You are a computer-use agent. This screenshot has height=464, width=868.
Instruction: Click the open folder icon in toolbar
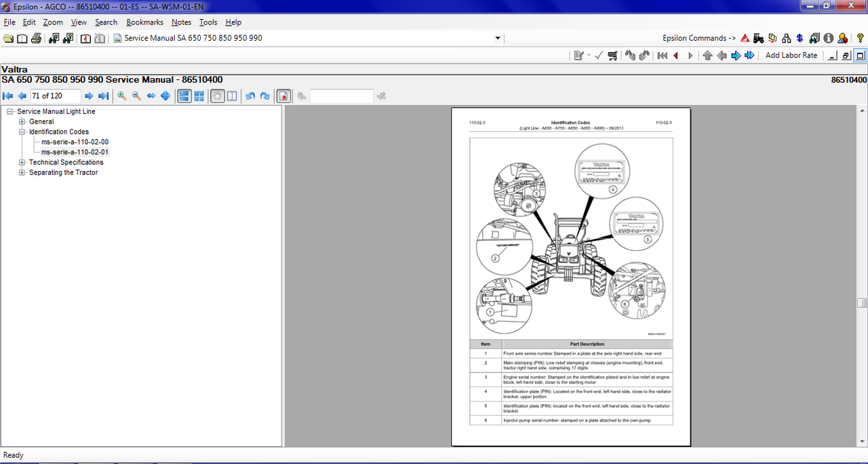(8, 38)
